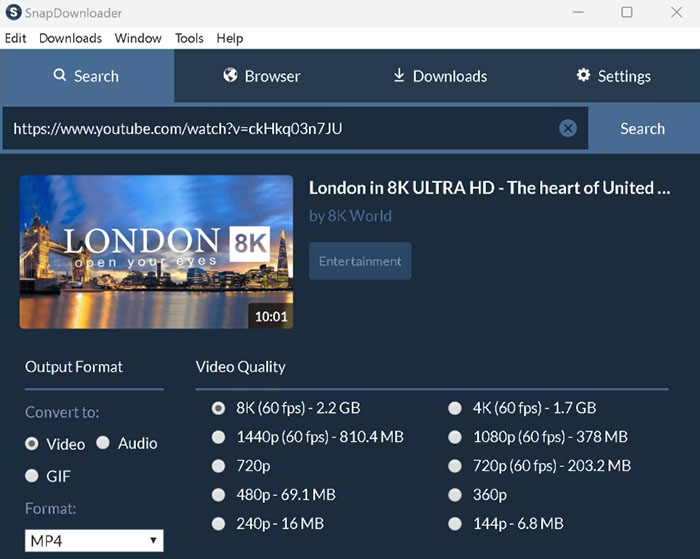Open the Help menu
The image size is (700, 559).
click(x=230, y=38)
